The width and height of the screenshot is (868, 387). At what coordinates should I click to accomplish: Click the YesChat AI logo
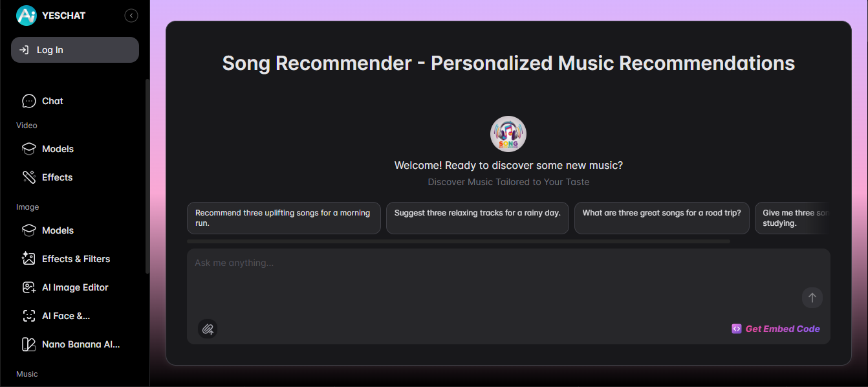(26, 15)
